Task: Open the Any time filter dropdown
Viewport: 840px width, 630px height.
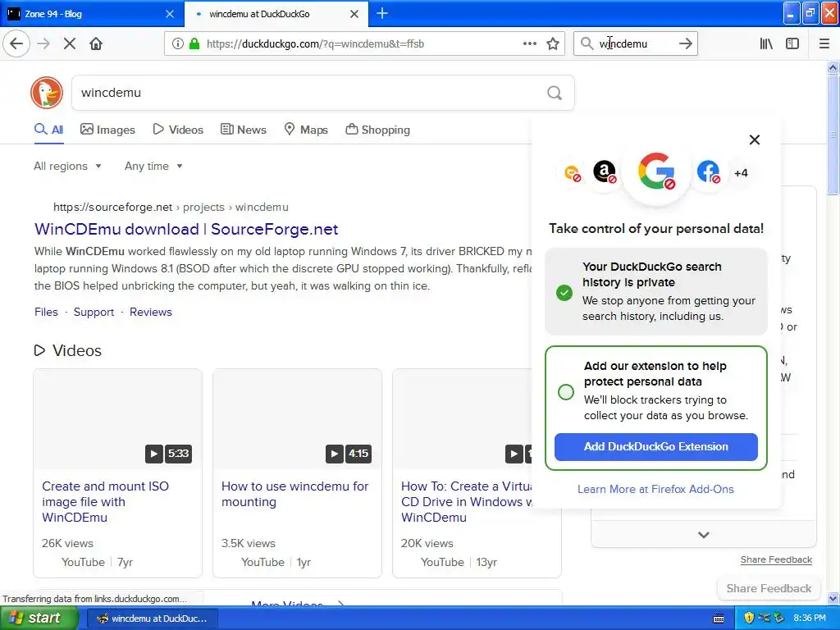Action: tap(153, 166)
